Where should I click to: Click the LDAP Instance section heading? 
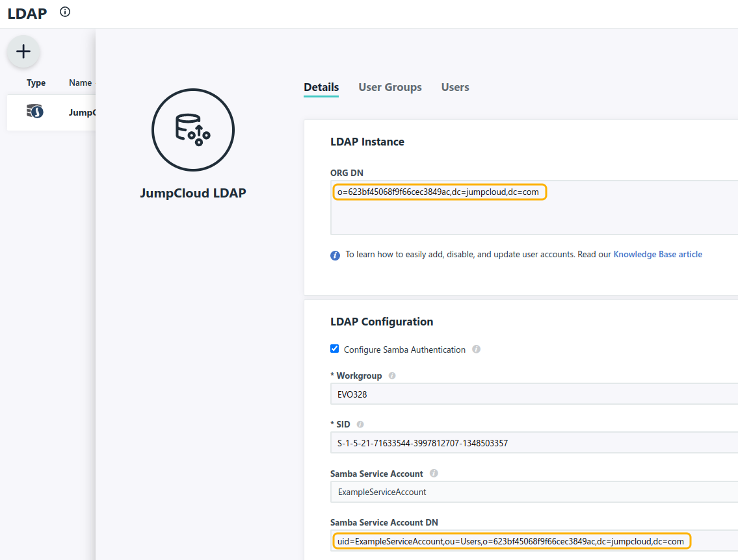[x=367, y=142]
